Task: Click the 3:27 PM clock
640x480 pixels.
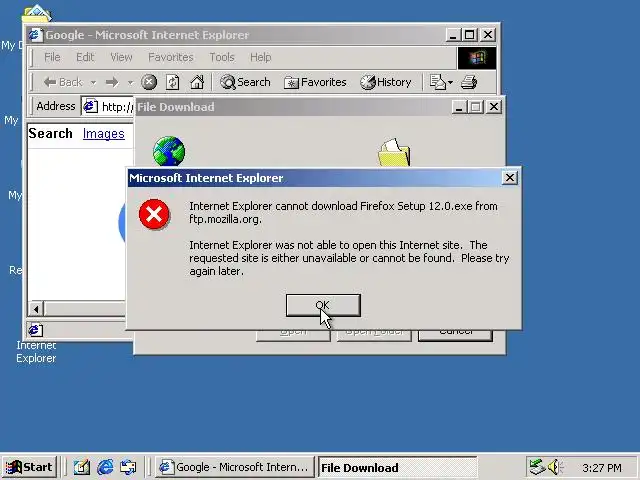Action: 602,468
